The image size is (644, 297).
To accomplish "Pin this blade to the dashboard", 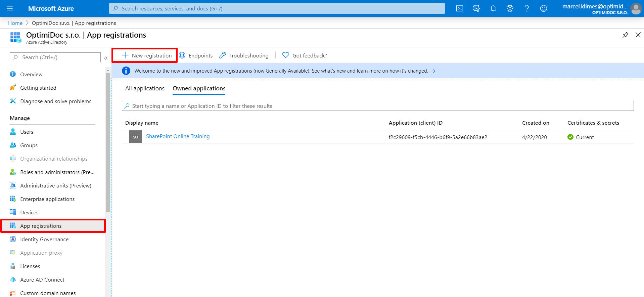I will pyautogui.click(x=625, y=35).
